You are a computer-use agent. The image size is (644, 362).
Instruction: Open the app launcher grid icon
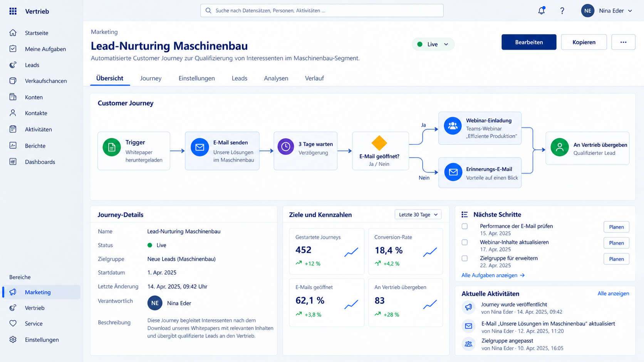pos(13,11)
